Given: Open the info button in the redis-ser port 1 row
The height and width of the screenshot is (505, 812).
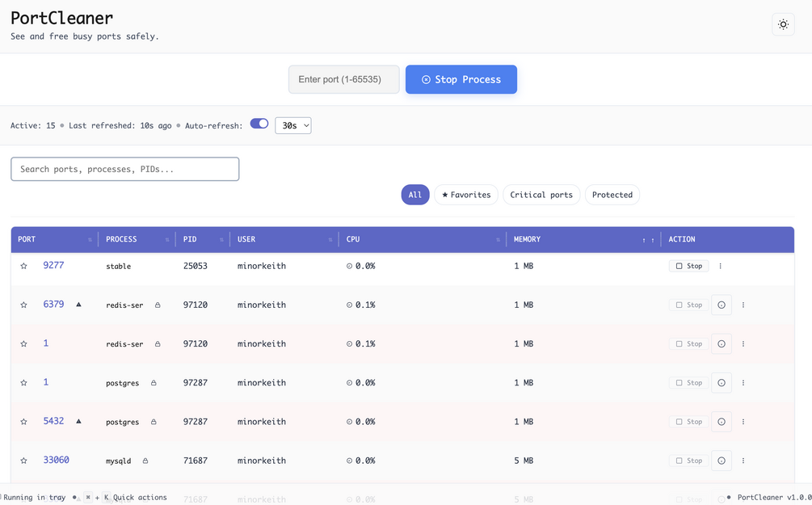Looking at the screenshot, I should click(x=722, y=344).
